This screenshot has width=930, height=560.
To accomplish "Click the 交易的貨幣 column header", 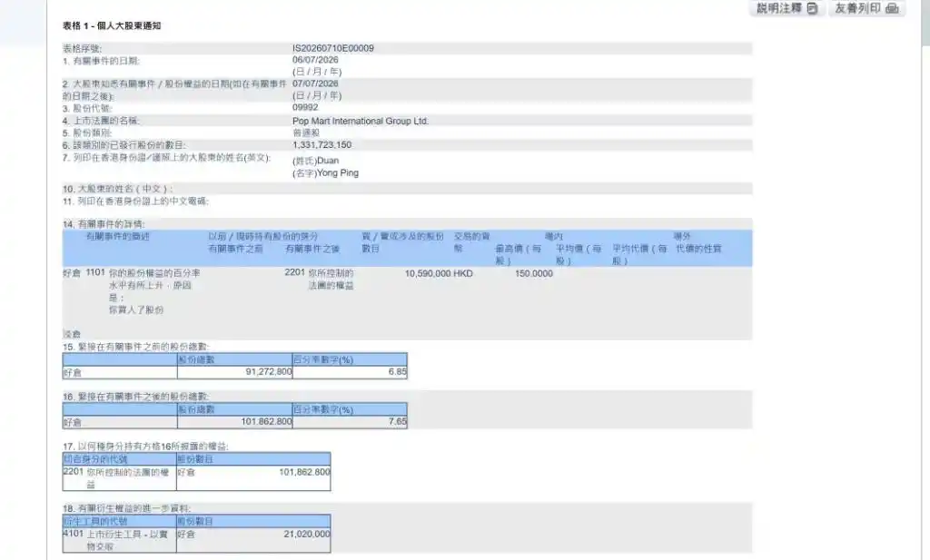I will pos(471,242).
